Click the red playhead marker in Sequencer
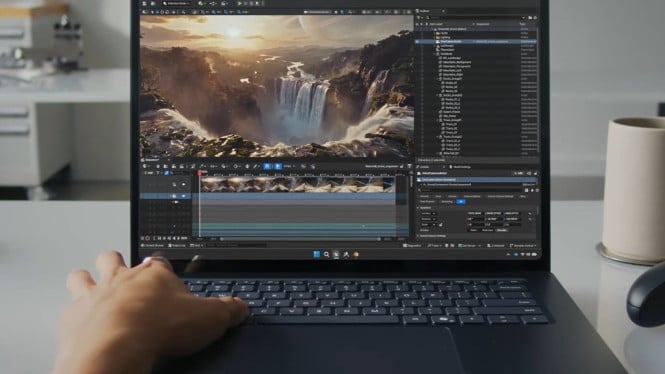Image resolution: width=665 pixels, height=374 pixels. [199, 173]
